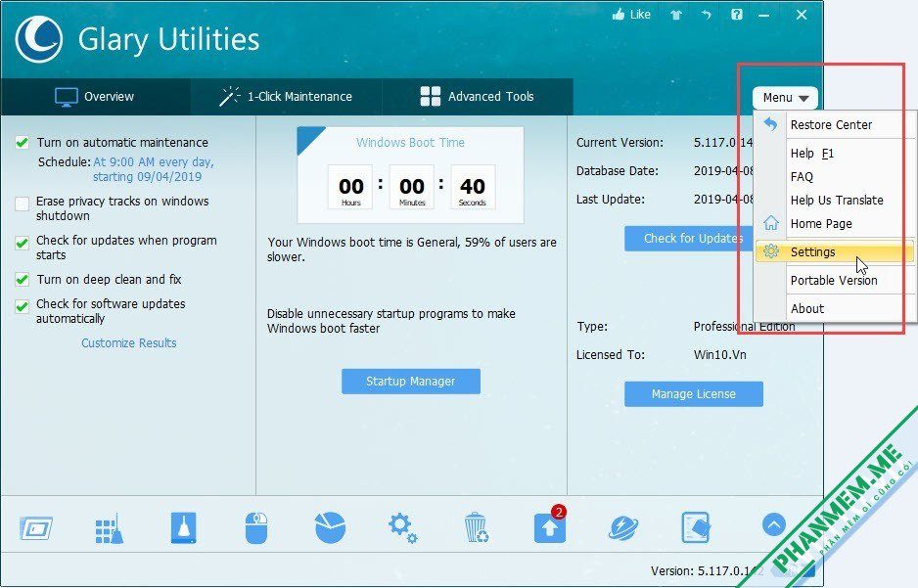Screen dimensions: 918x588
Task: Click the Restore Center arrow icon in menu
Action: click(770, 124)
